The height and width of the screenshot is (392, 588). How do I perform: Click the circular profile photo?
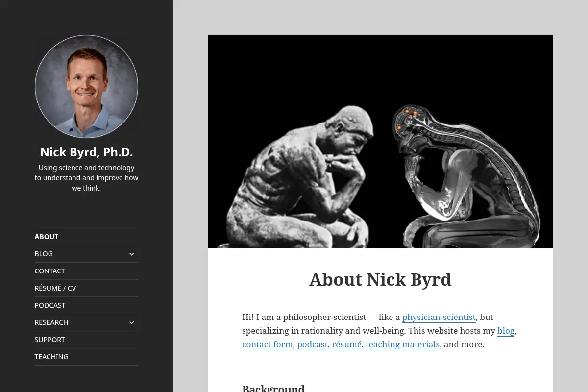tap(86, 86)
